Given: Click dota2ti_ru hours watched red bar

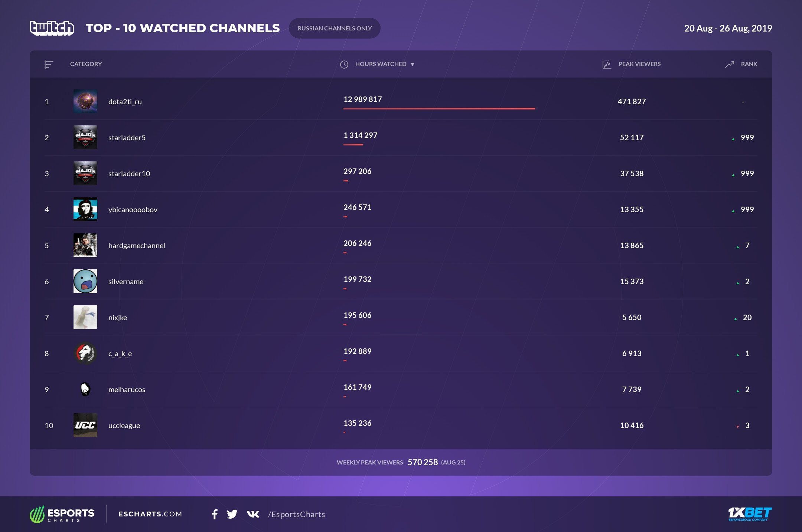Looking at the screenshot, I should (439, 109).
